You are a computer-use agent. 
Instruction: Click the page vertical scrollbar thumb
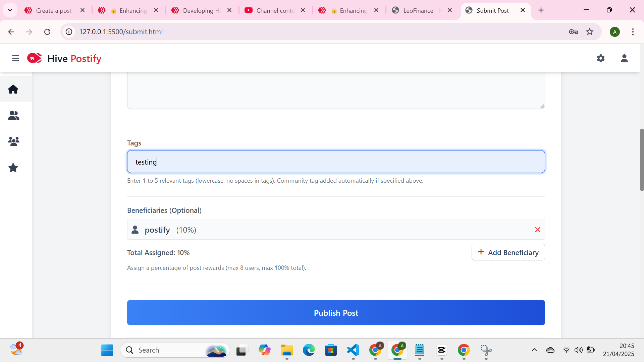642,160
